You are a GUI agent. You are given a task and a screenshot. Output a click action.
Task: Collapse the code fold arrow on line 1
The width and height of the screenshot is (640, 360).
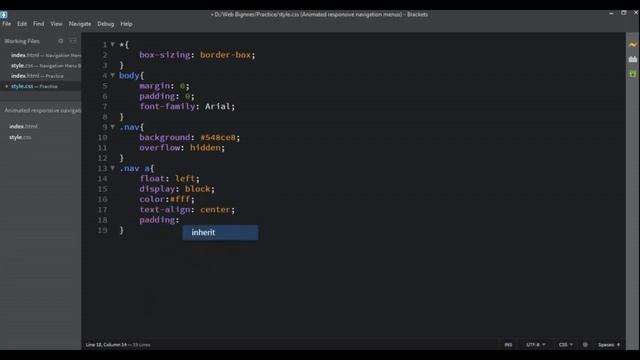pyautogui.click(x=113, y=44)
